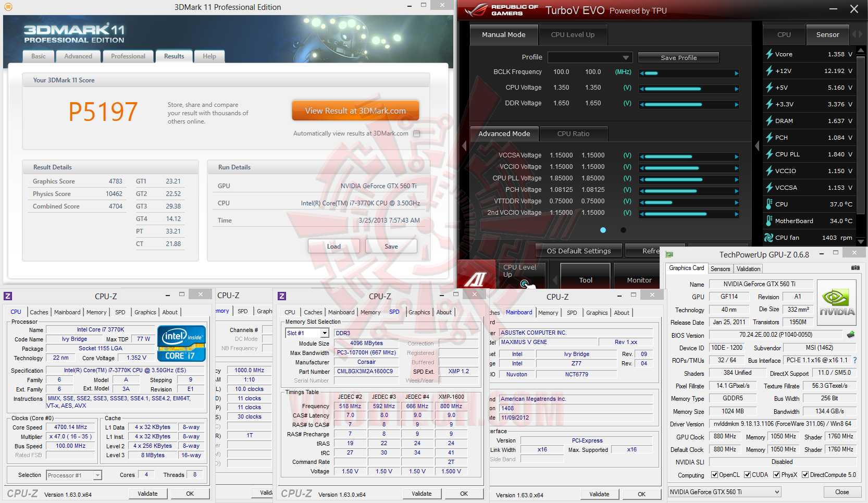This screenshot has height=503, width=868.
Task: Select the Caches tab in CPU-Z CPU window
Action: coord(39,312)
